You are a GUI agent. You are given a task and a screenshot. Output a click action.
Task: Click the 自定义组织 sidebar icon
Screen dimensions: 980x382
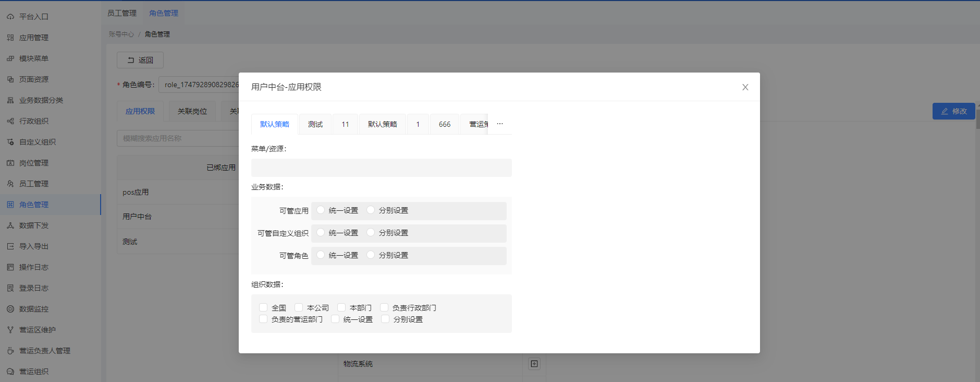pos(10,142)
